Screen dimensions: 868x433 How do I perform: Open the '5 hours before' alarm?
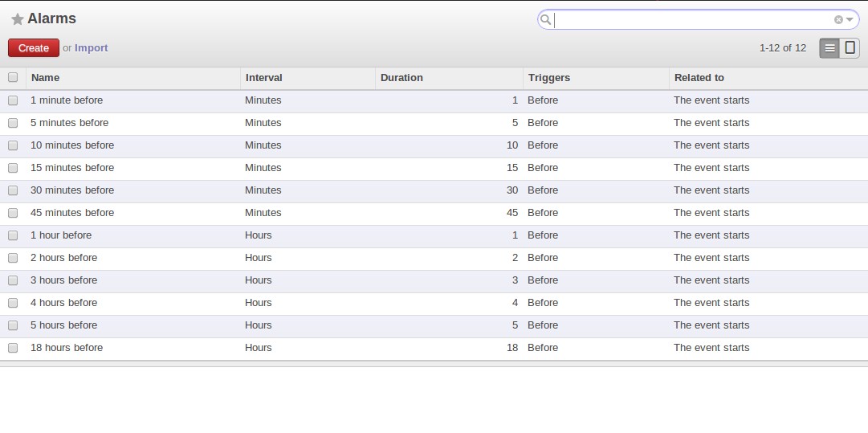coord(63,325)
